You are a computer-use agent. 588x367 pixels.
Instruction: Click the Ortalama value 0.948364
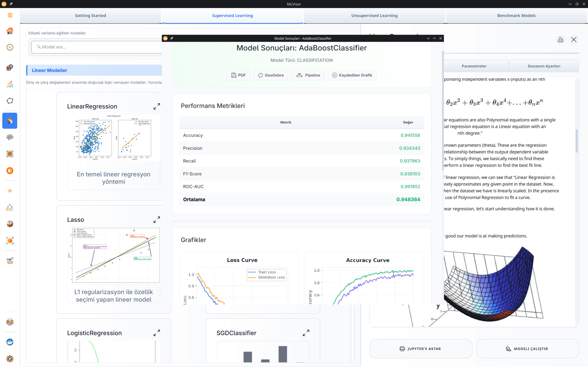click(x=408, y=200)
